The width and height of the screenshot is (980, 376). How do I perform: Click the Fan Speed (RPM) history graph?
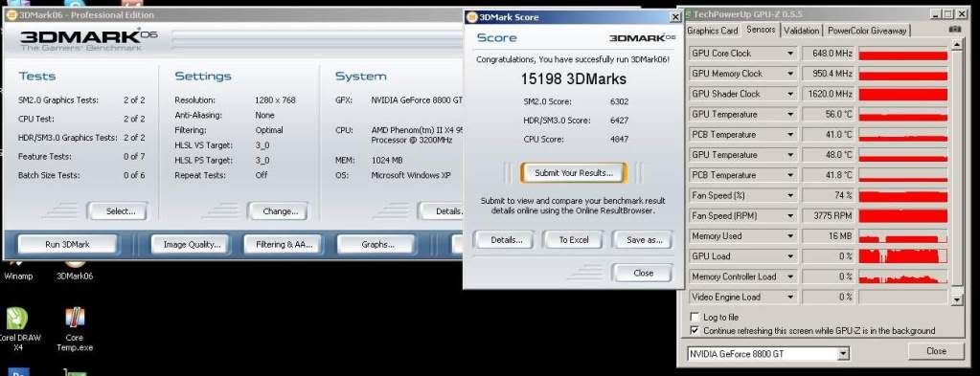tap(903, 216)
